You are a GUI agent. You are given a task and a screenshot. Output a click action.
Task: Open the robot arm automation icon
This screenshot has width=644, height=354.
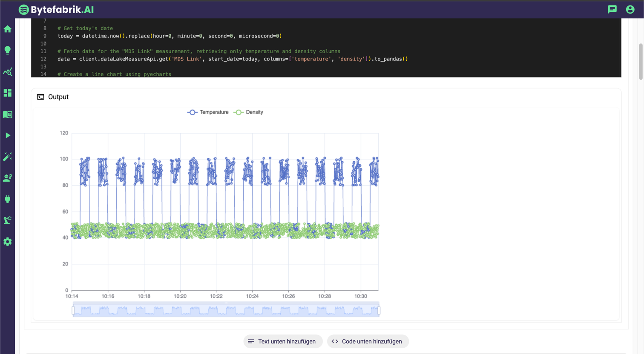click(x=7, y=220)
